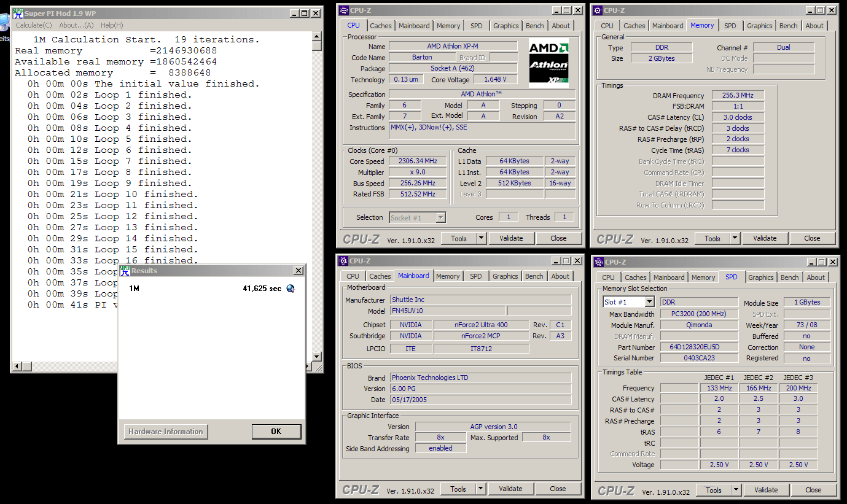847x504 pixels.
Task: Click Validate in the CPU-Z Processor window
Action: click(511, 238)
